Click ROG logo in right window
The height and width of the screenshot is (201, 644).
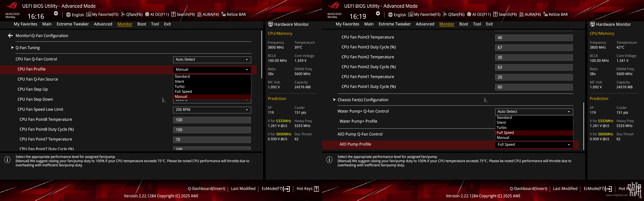click(334, 6)
